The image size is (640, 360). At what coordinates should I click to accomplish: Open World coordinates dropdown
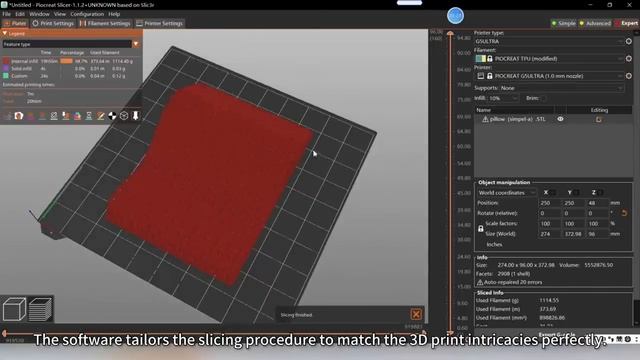[507, 193]
